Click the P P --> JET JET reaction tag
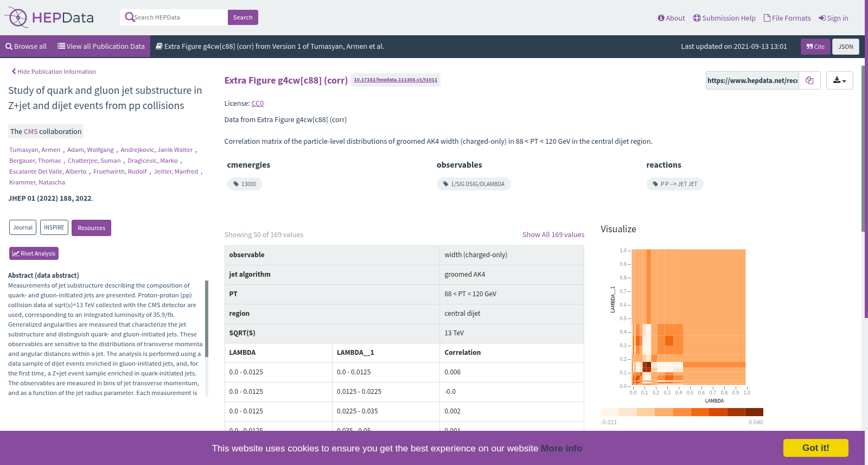The height and width of the screenshot is (465, 868). [675, 184]
